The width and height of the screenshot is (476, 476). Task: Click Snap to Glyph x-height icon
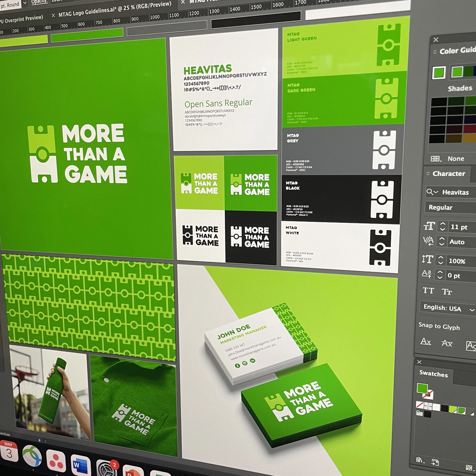447,343
